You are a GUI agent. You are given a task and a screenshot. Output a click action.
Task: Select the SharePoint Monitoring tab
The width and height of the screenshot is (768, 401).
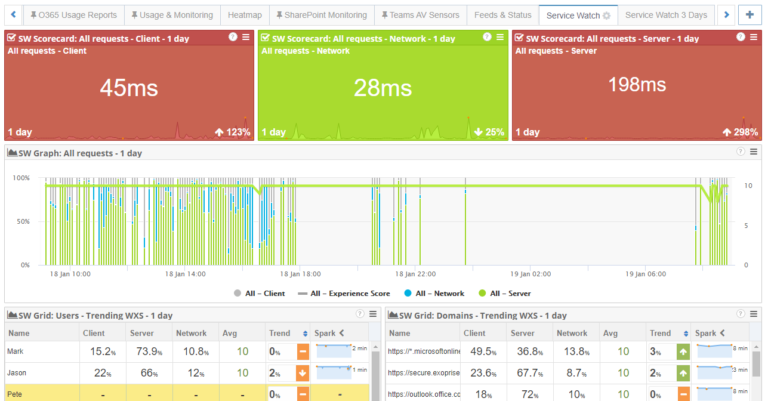coord(321,15)
